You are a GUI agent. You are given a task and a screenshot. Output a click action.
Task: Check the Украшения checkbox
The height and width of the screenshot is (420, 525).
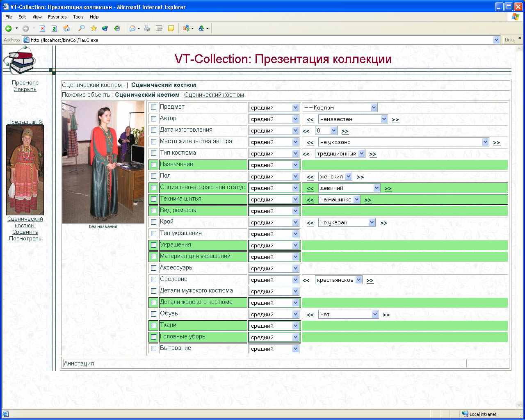click(x=153, y=245)
